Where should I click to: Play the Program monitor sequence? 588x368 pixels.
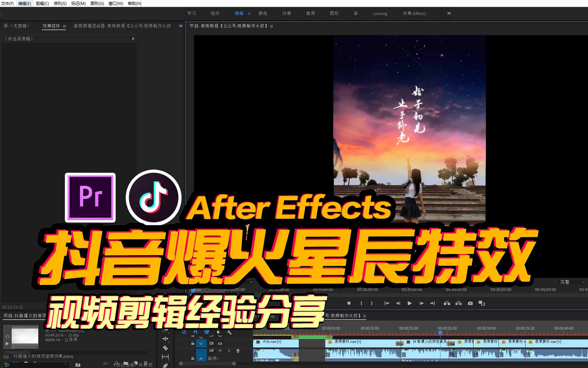click(409, 303)
